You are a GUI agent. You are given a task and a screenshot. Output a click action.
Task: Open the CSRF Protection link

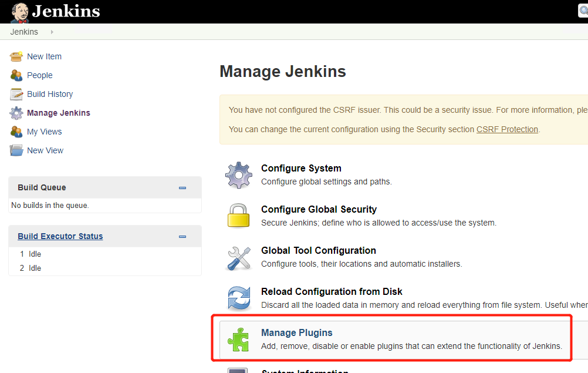click(507, 129)
